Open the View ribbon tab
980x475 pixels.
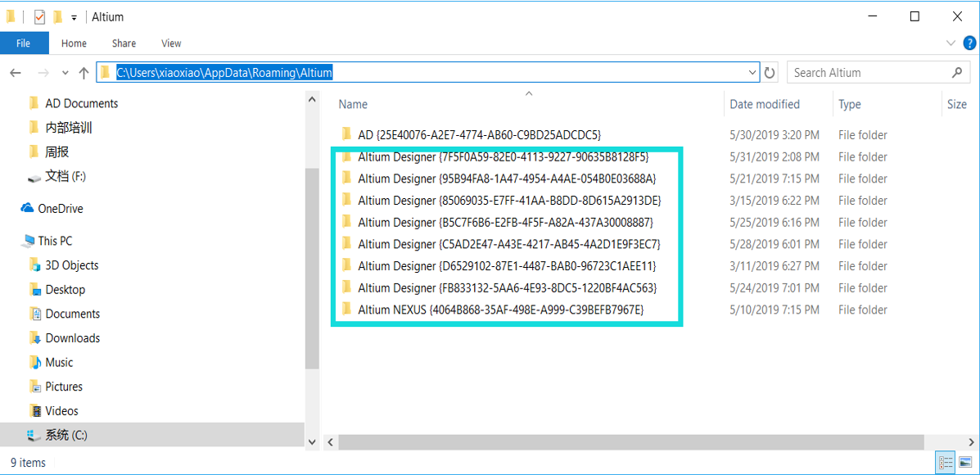(171, 43)
